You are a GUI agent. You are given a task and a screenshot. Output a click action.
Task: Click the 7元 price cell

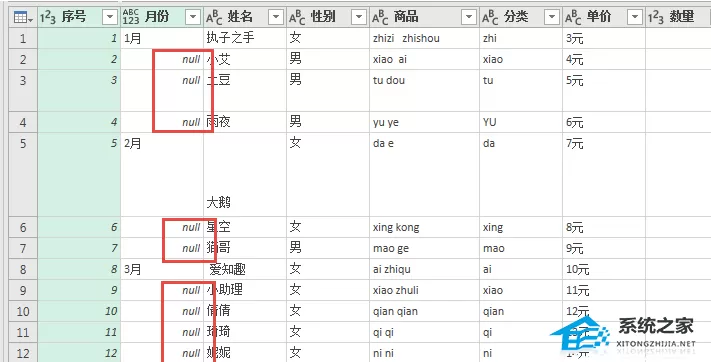click(604, 175)
